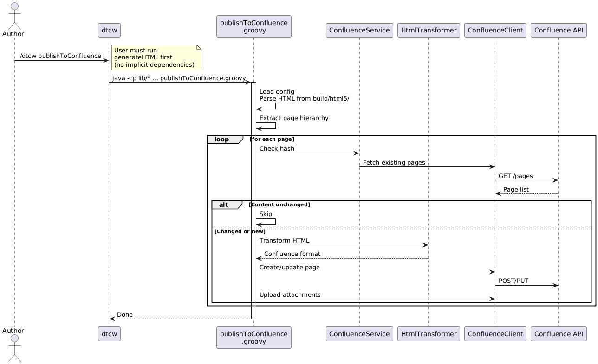Select bottom ConfluenceService participant box
598x364 pixels.
359,333
